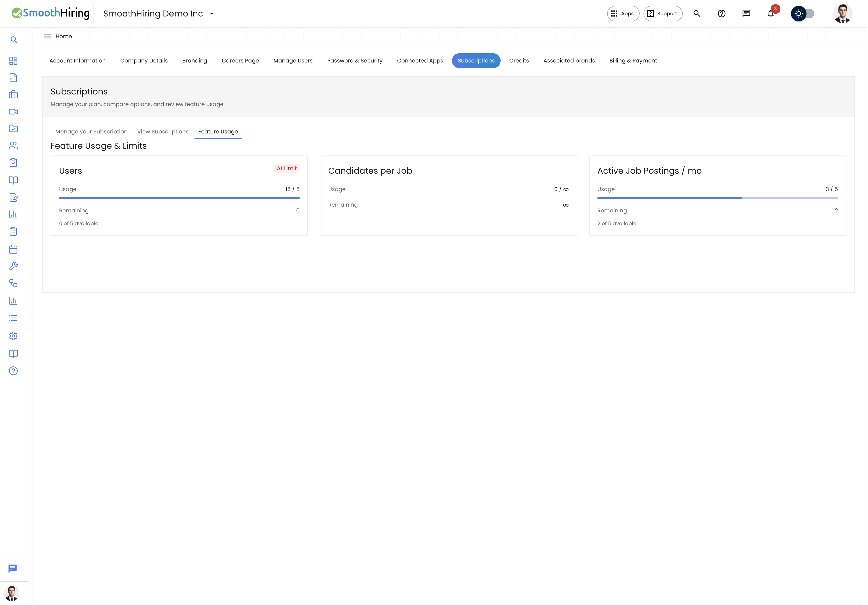Viewport: 868px width, 605px height.
Task: Click the clipboard checkmark sidebar icon
Action: pyautogui.click(x=13, y=163)
